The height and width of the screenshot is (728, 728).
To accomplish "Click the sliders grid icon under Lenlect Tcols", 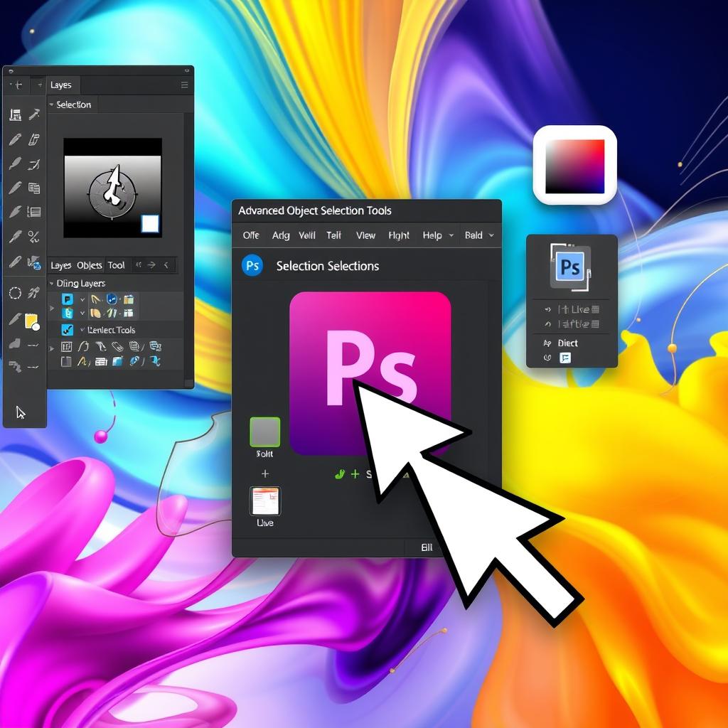I will coord(66,346).
